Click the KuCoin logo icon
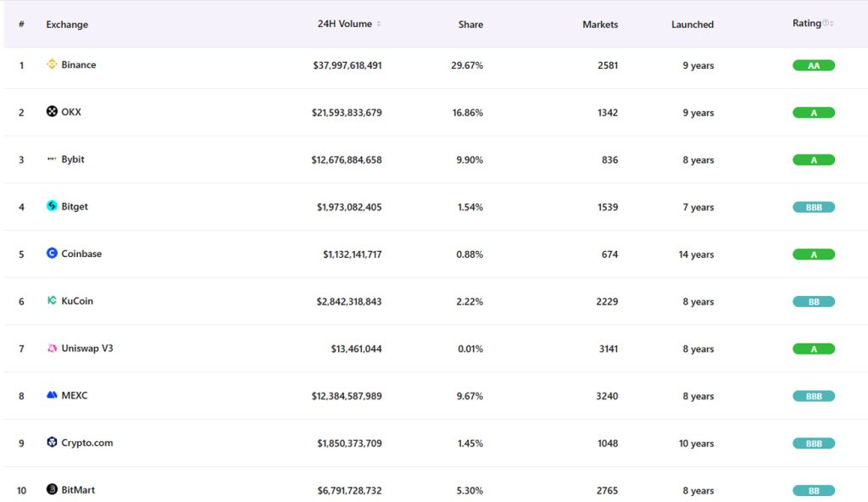Viewport: 868px width, 502px height. click(x=52, y=300)
